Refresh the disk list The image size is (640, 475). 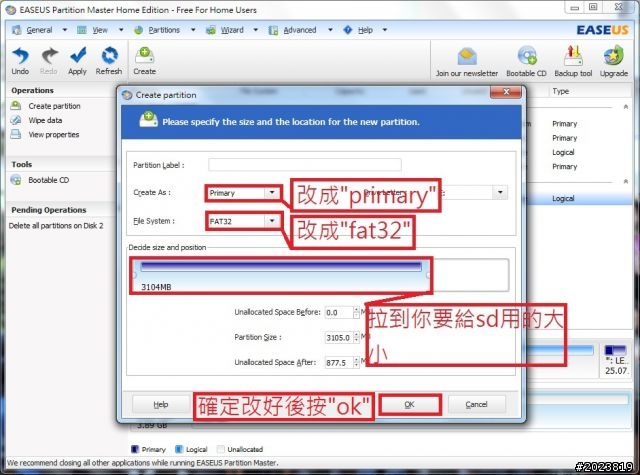tap(109, 61)
